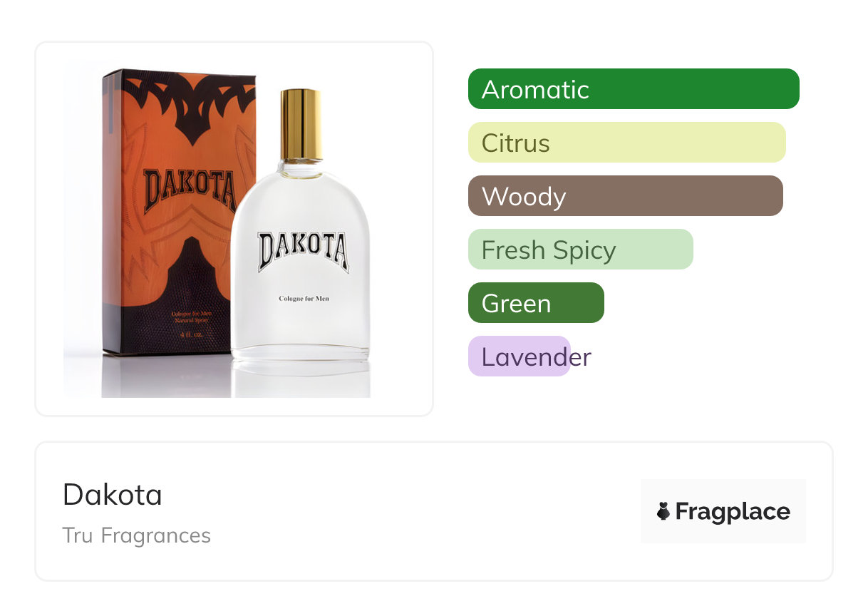Screen dimensions: 868x616
Task: Click the Dakota fragrance title
Action: (113, 495)
